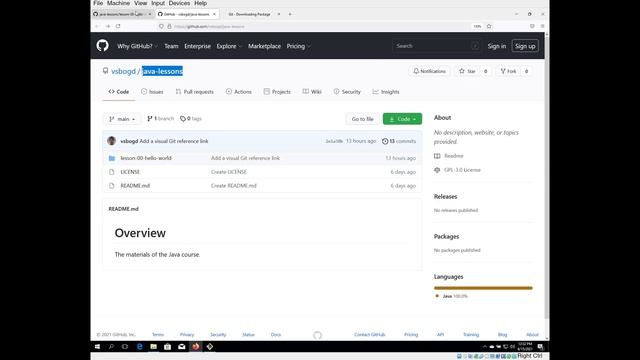The height and width of the screenshot is (360, 640).
Task: Click the vsbogd commit author avatar
Action: [x=111, y=141]
